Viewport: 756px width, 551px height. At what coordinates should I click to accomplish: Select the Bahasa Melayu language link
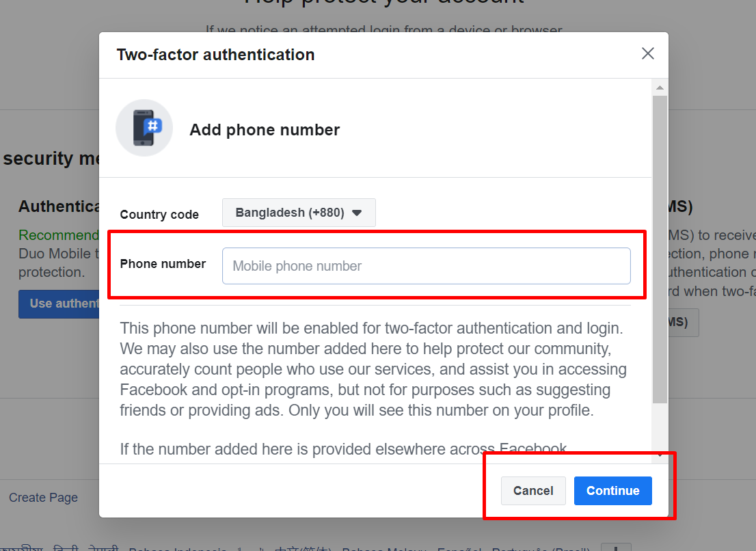pos(384,548)
